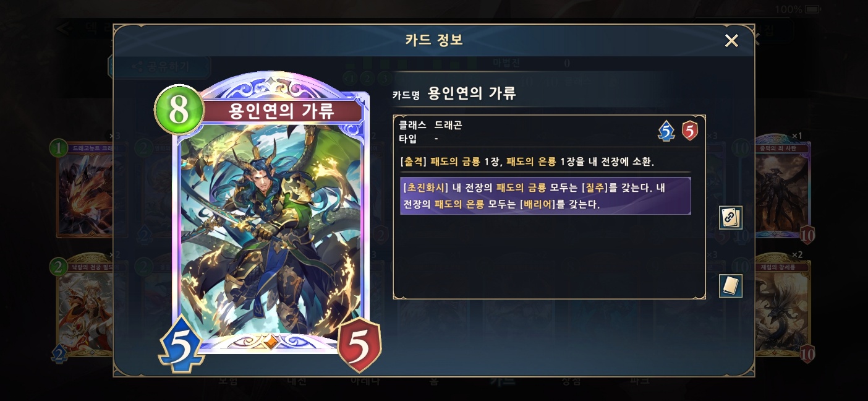Close the card info dialog
Image resolution: width=868 pixels, height=401 pixels.
(731, 41)
